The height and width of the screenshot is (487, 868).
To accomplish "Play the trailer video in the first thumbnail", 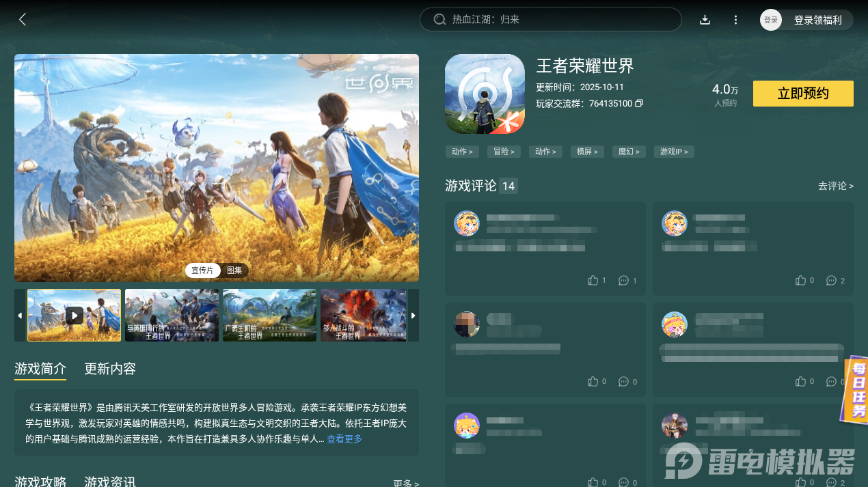I will (74, 315).
